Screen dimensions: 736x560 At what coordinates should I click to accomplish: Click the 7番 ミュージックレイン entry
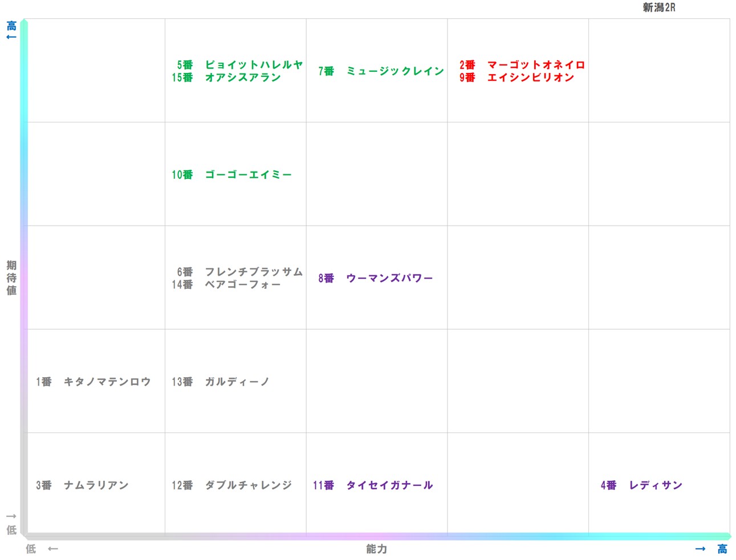click(x=381, y=71)
